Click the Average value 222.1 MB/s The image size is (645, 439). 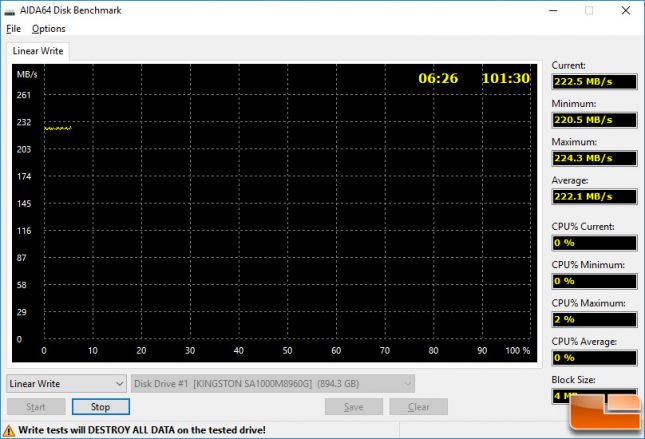click(x=594, y=196)
